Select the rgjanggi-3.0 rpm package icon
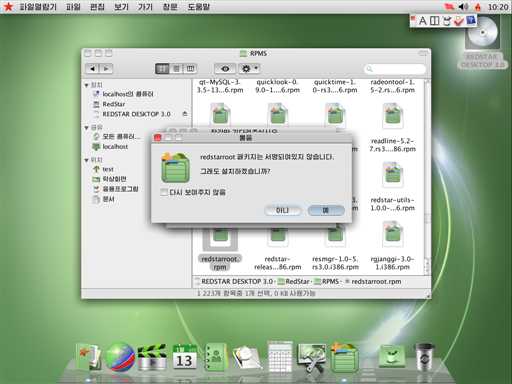Viewport: 512px width, 384px height. point(392,234)
